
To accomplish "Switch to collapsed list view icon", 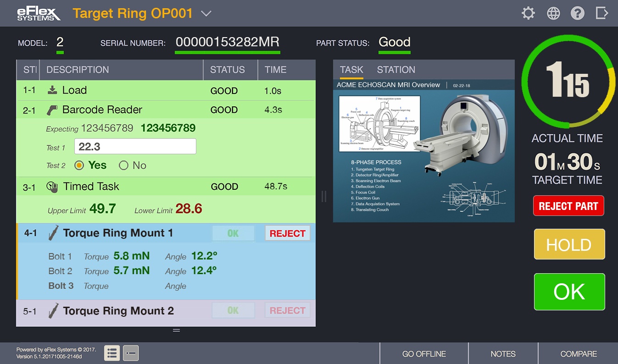I will pyautogui.click(x=131, y=353).
